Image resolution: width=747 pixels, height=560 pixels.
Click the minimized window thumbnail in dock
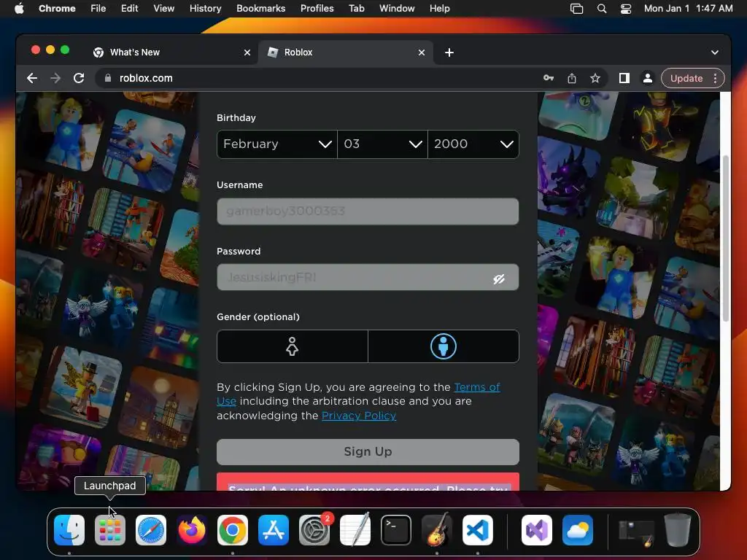point(636,533)
